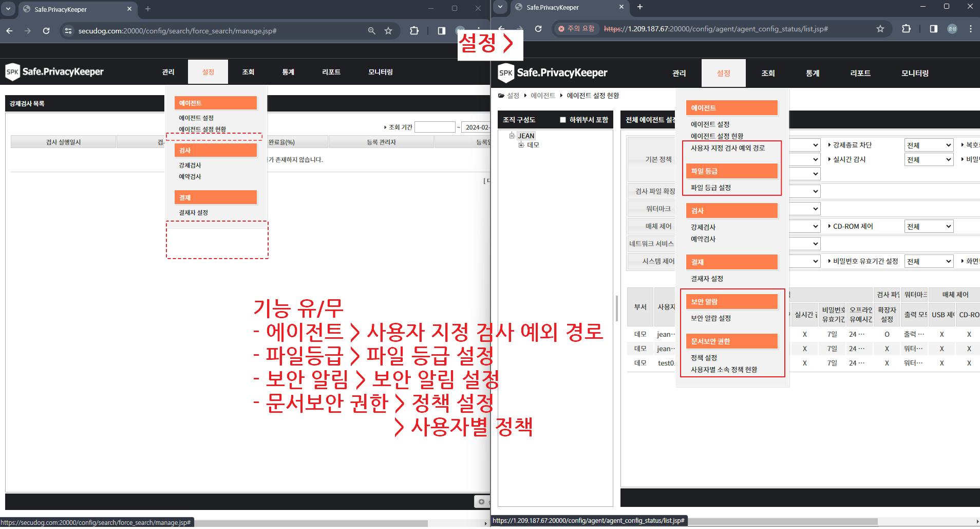Click the folder icon in the breadcrumb

(501, 96)
